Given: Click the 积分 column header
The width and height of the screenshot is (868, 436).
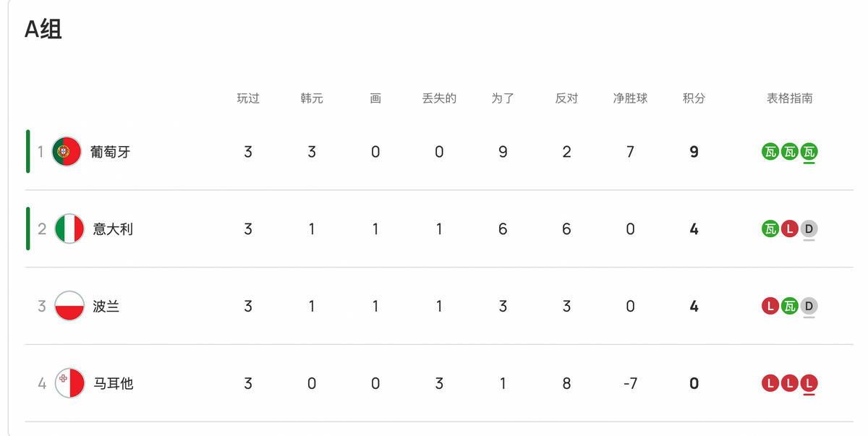Looking at the screenshot, I should click(694, 98).
